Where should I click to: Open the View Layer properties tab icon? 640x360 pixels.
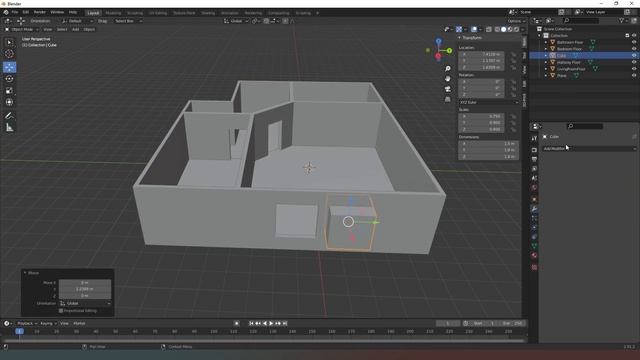(x=534, y=169)
